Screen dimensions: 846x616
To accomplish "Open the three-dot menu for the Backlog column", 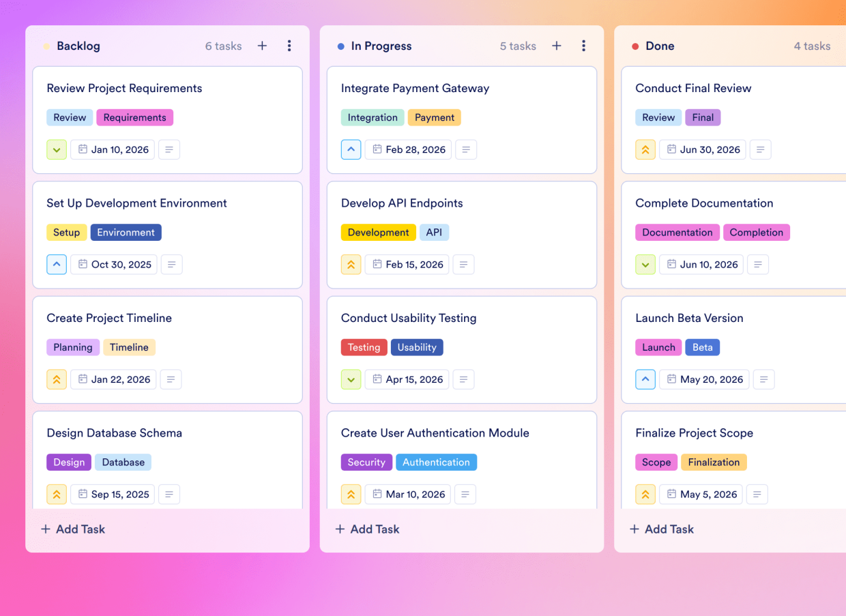I will pyautogui.click(x=289, y=46).
